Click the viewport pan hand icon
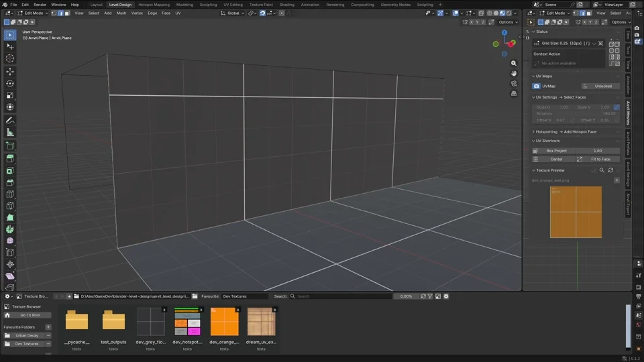 (x=513, y=74)
